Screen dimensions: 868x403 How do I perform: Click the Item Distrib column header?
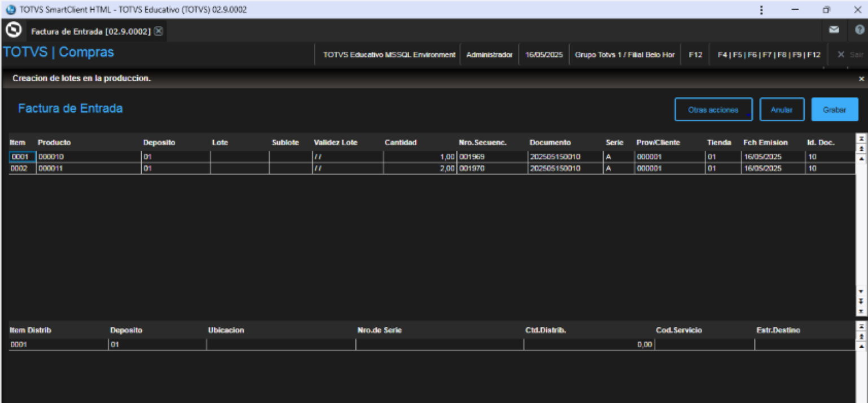tap(30, 330)
